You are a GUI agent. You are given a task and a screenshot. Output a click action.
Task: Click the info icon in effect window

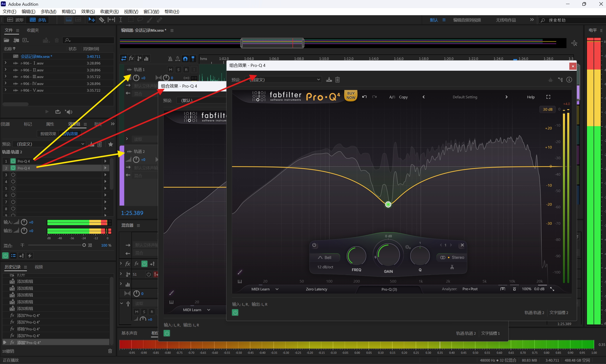click(x=569, y=80)
